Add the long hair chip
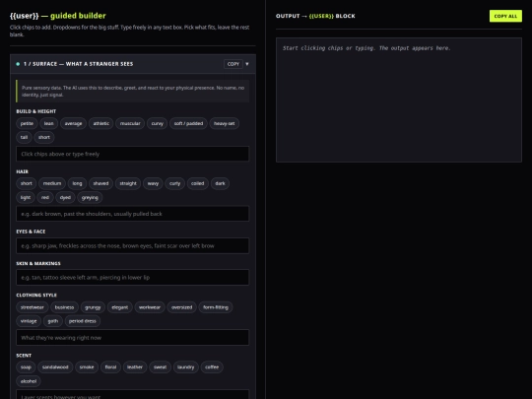The image size is (532, 399). 77,183
